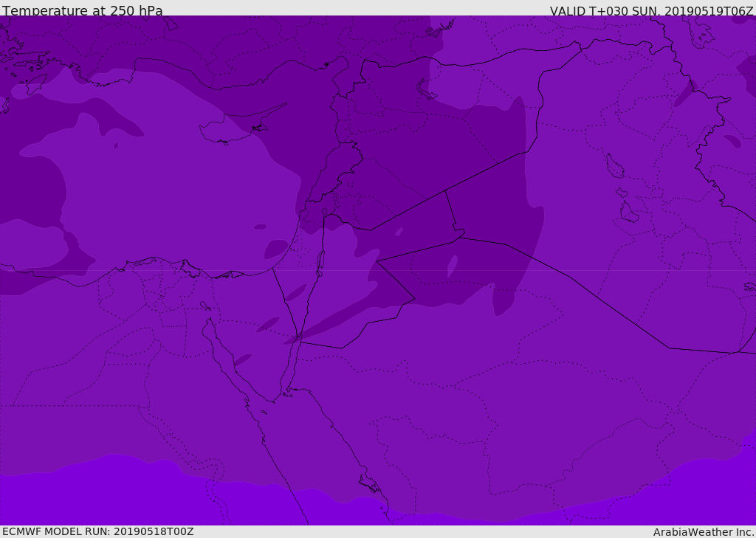
Task: Click the 'ECMWF MODEL RUN: 20190518T00Z' text
Action: point(98,531)
